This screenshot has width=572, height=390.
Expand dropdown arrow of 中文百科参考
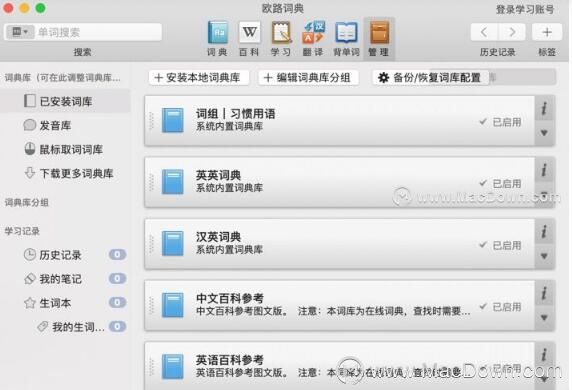(x=544, y=318)
